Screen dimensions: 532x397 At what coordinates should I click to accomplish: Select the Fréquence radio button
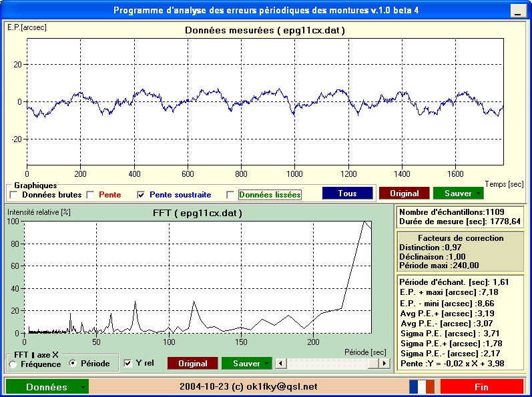pos(13,364)
